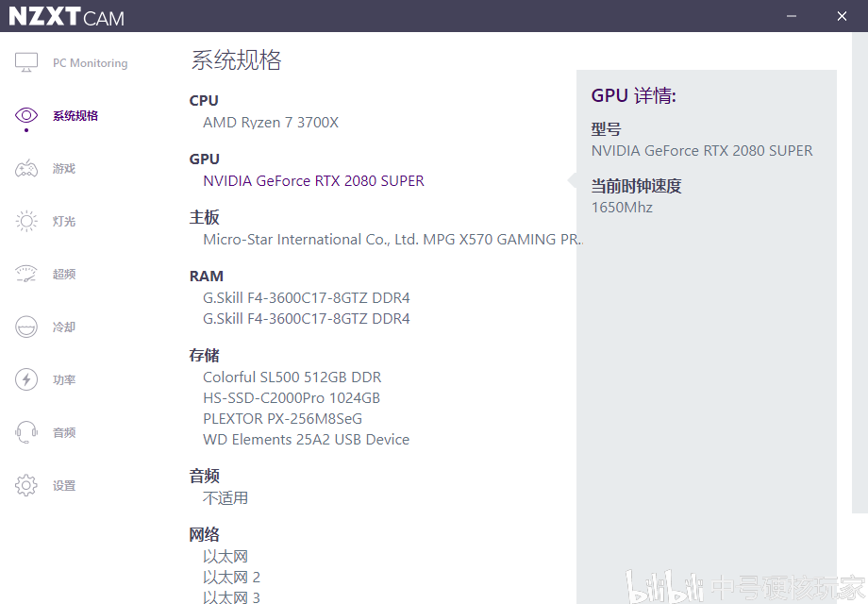Image resolution: width=868 pixels, height=604 pixels.
Task: Switch to the 超频 section
Action: coord(64,274)
